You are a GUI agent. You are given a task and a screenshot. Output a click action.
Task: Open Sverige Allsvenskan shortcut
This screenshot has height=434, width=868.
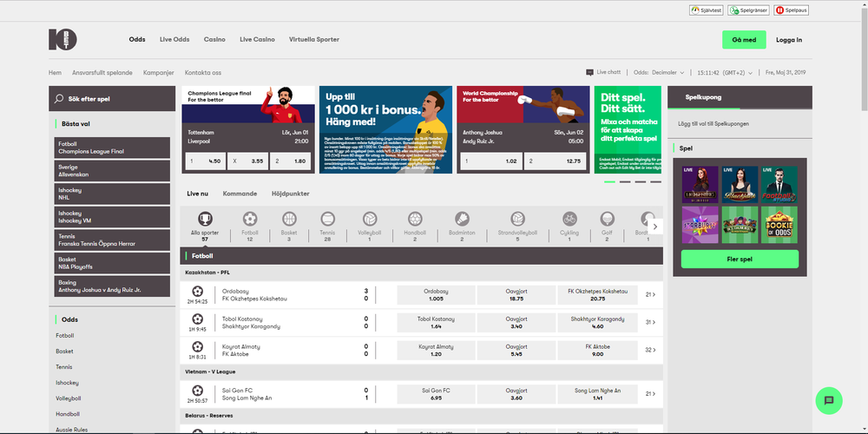tap(112, 170)
